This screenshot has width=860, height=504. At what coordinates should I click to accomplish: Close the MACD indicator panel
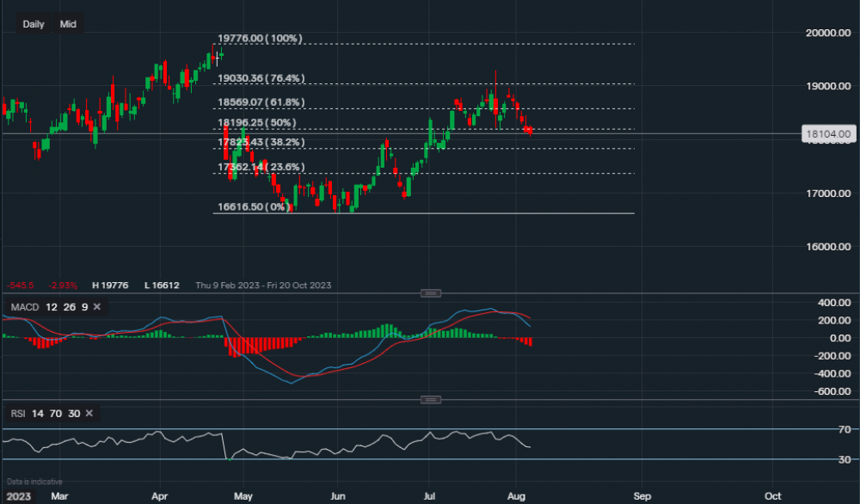96,307
